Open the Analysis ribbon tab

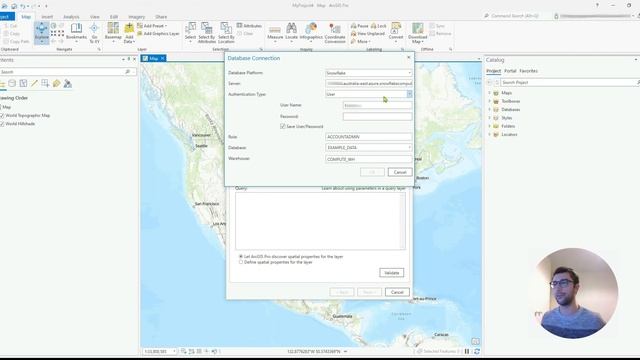[71, 17]
